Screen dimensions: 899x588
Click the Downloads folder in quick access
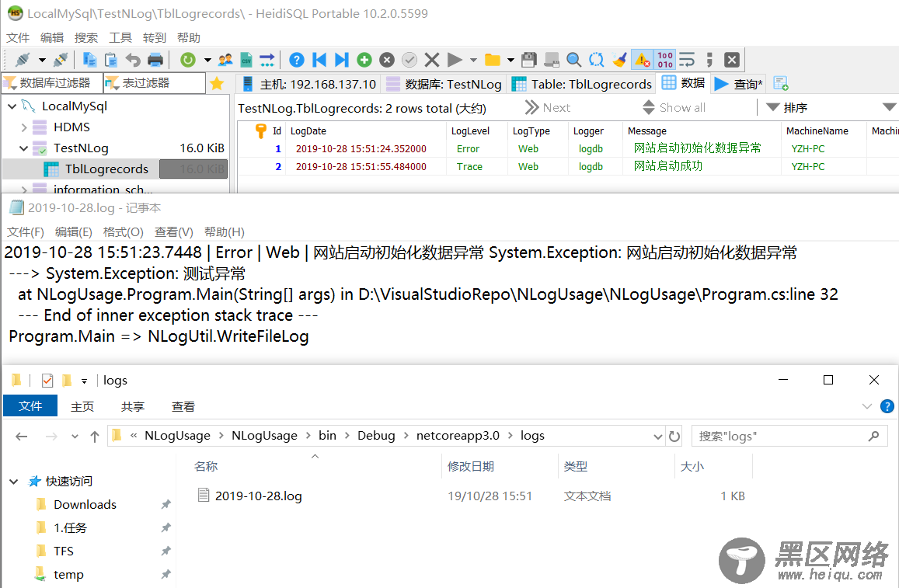(x=85, y=504)
